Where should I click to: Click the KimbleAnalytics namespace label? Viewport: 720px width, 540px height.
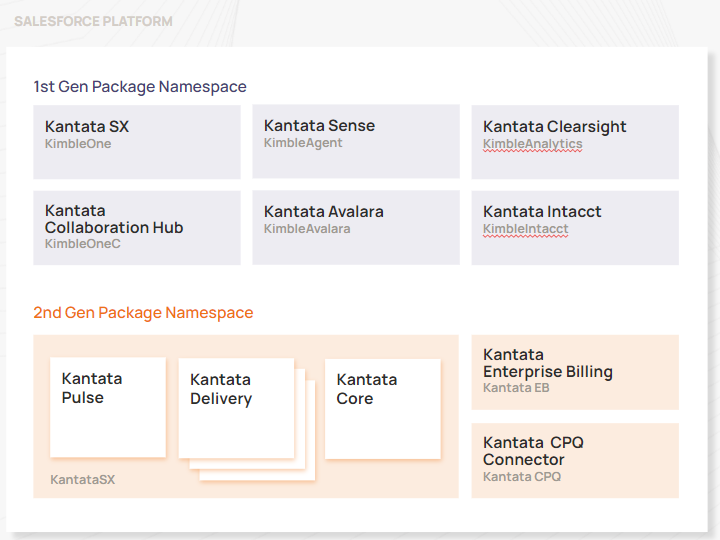click(532, 144)
